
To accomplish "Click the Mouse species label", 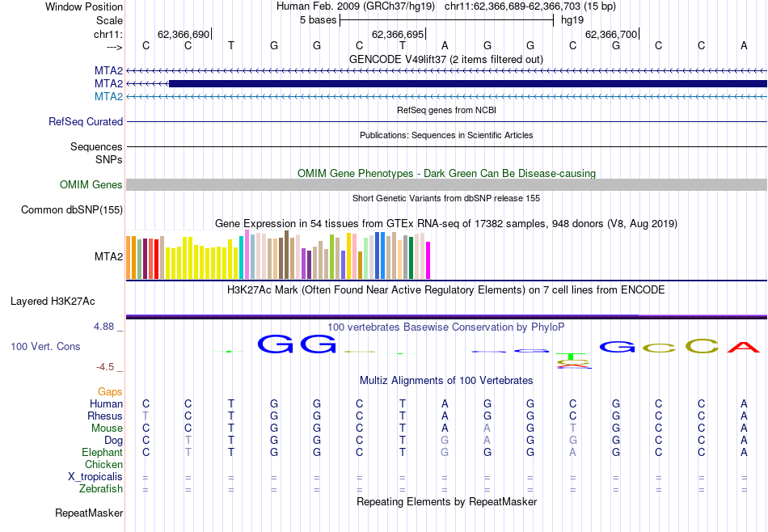I will pos(107,429).
